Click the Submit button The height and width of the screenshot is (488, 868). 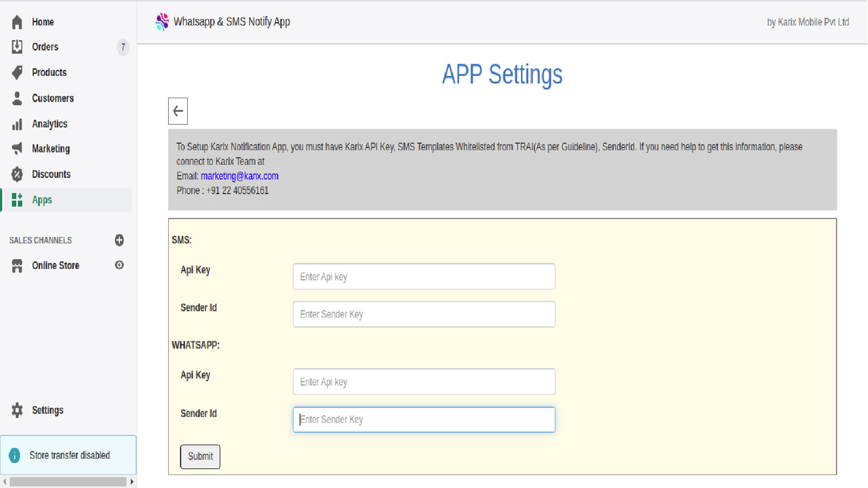pyautogui.click(x=199, y=456)
